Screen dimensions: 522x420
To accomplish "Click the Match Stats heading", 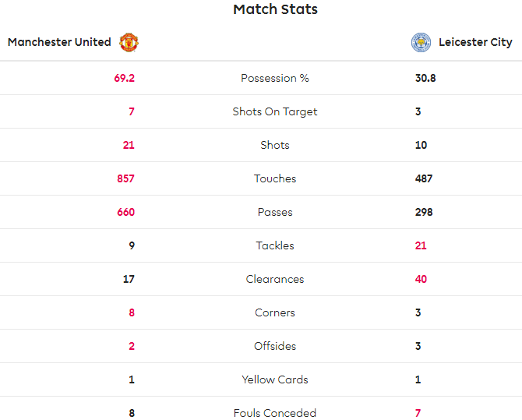I will pos(275,10).
